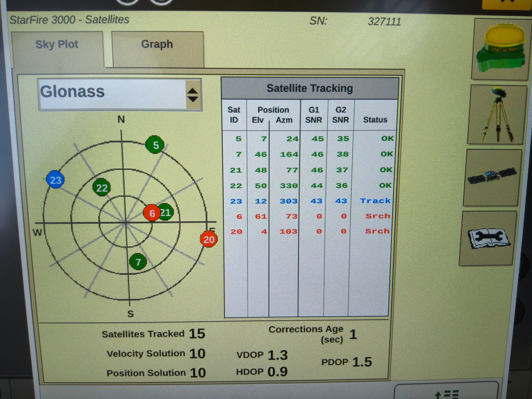Click the Status column header
The image size is (532, 399).
375,119
